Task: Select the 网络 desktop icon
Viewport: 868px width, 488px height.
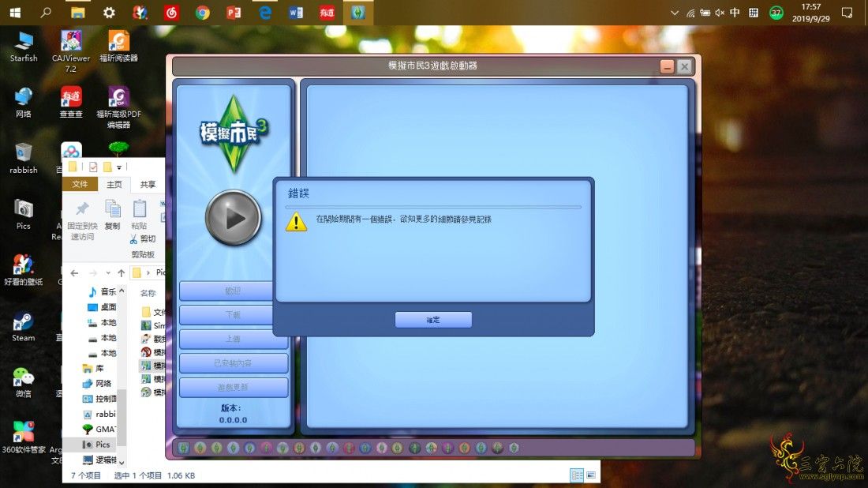Action: pos(23,103)
